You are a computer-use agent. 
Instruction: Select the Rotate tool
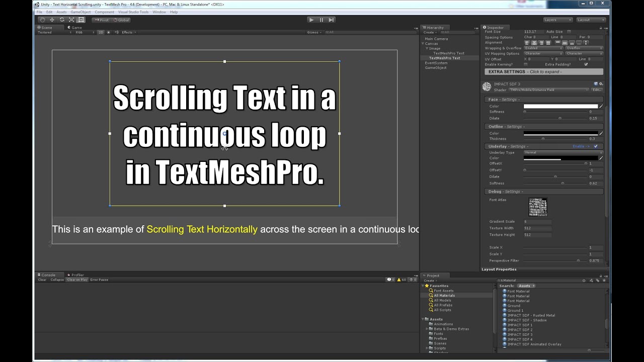62,20
